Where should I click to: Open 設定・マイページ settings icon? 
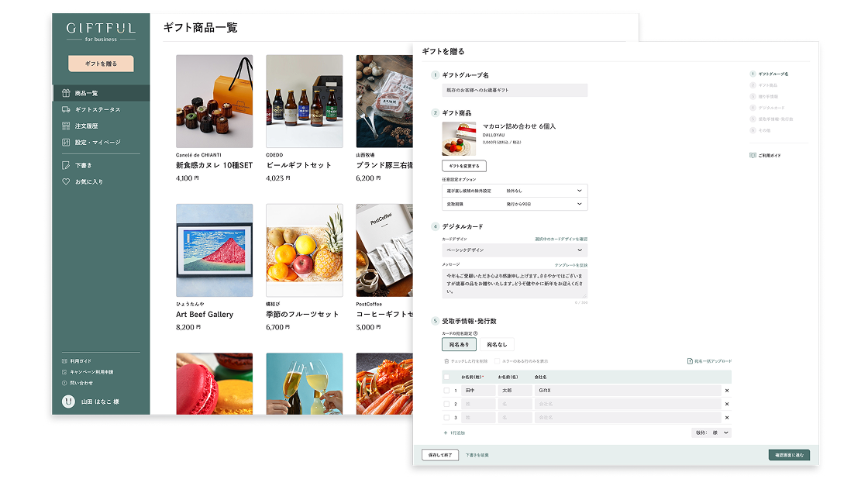(x=67, y=143)
